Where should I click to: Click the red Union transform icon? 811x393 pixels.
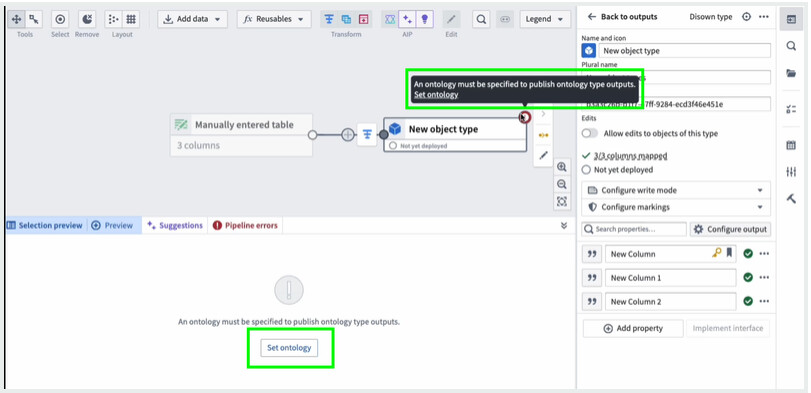tap(364, 19)
